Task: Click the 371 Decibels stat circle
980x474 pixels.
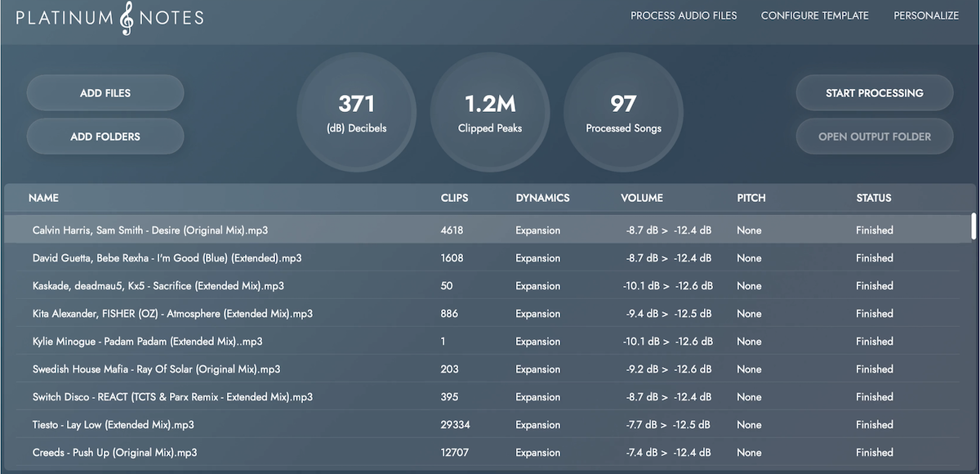Action: coord(357,113)
